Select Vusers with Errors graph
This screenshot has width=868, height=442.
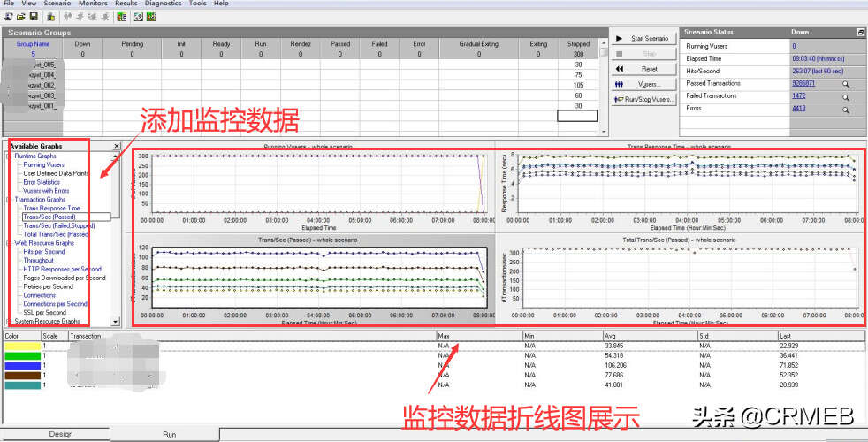pos(46,191)
